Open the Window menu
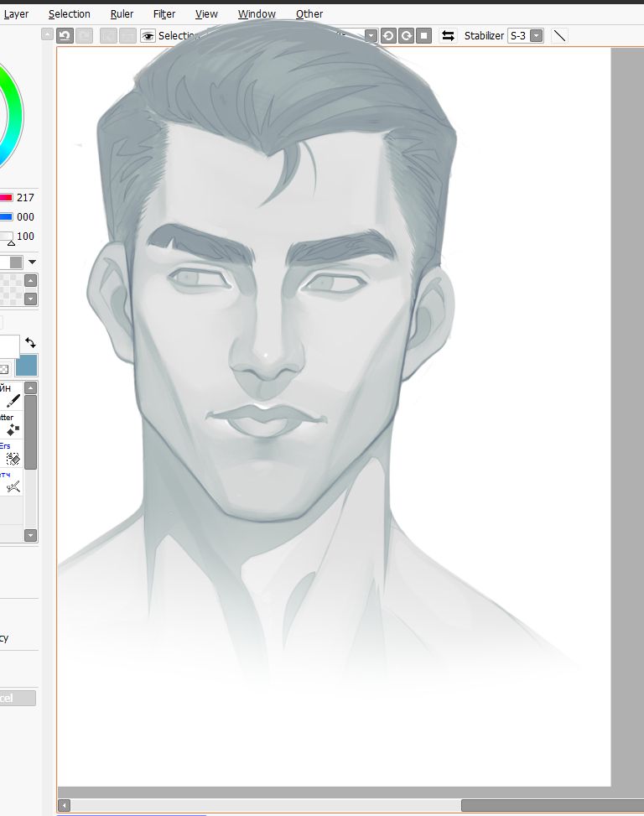This screenshot has width=644, height=816. [x=257, y=14]
